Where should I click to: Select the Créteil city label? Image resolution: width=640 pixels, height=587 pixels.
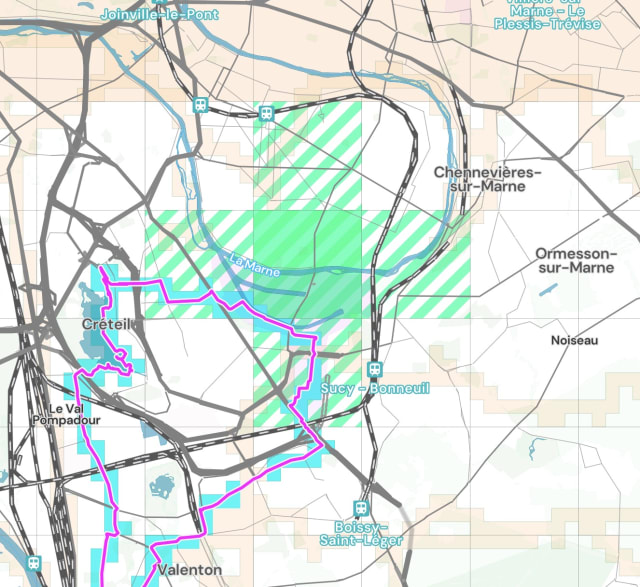click(x=107, y=325)
